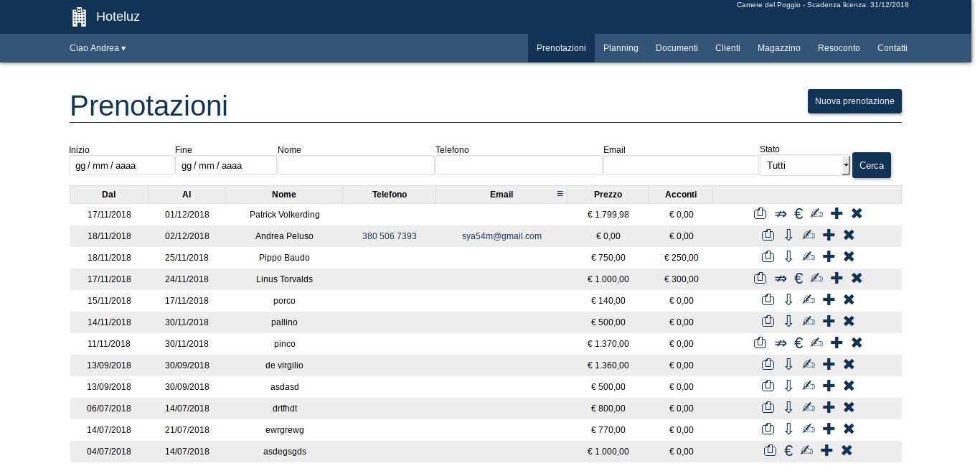The width and height of the screenshot is (980, 466).
Task: Click the down-arrow icon in Pippo Baudo's row
Action: pyautogui.click(x=788, y=257)
